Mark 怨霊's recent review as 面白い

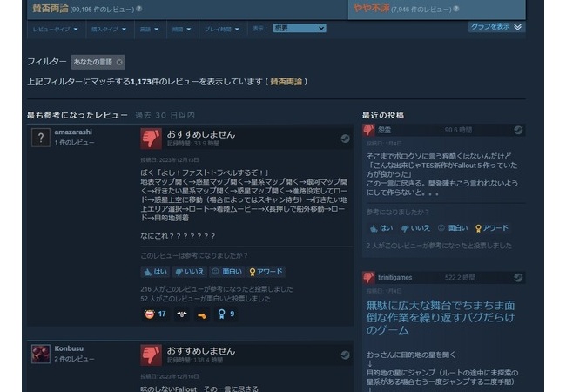tap(453, 228)
